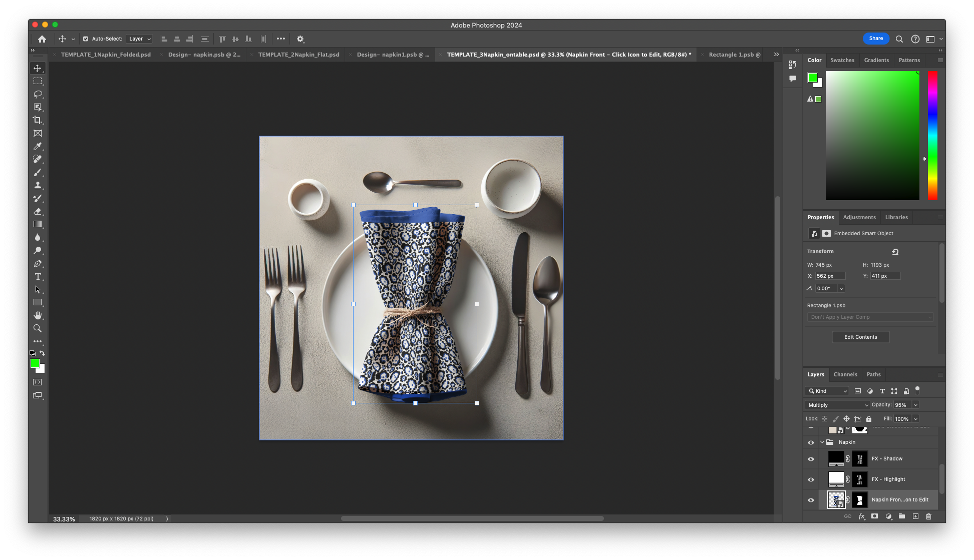974x560 pixels.
Task: Collapse the Napkin layer group
Action: (822, 442)
